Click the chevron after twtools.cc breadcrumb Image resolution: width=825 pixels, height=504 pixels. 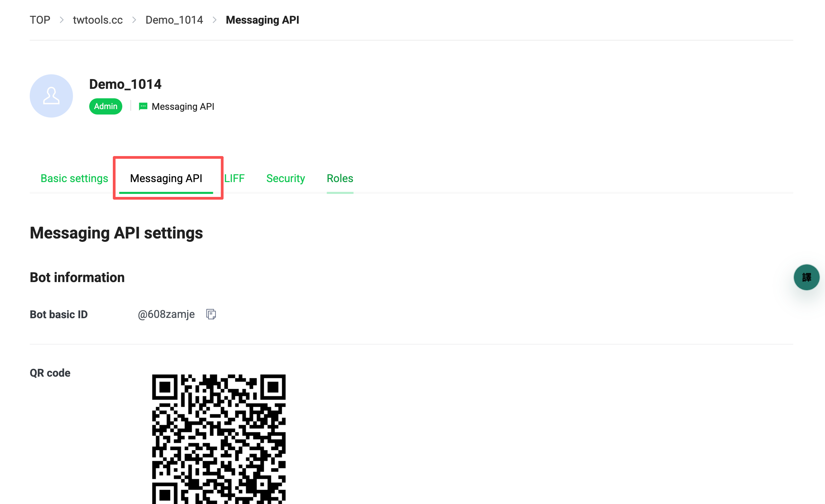point(134,20)
